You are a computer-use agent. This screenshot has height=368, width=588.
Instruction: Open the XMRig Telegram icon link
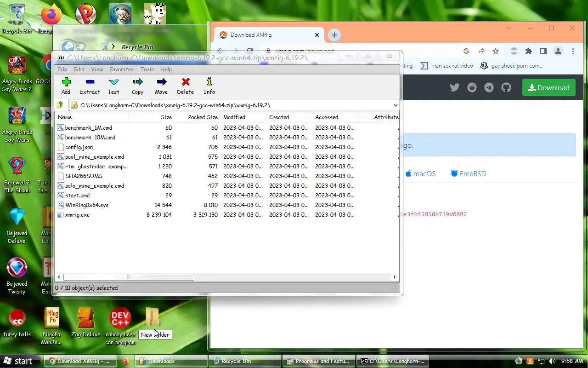(489, 87)
